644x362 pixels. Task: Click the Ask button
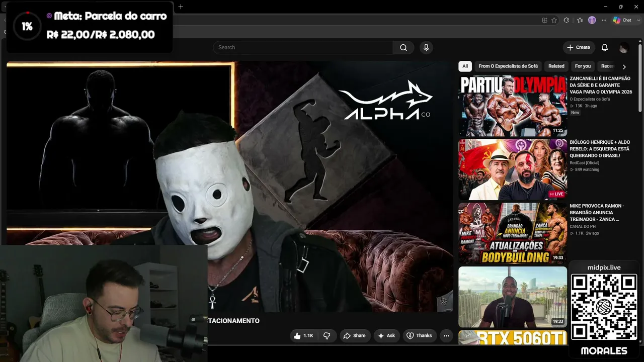pyautogui.click(x=386, y=335)
